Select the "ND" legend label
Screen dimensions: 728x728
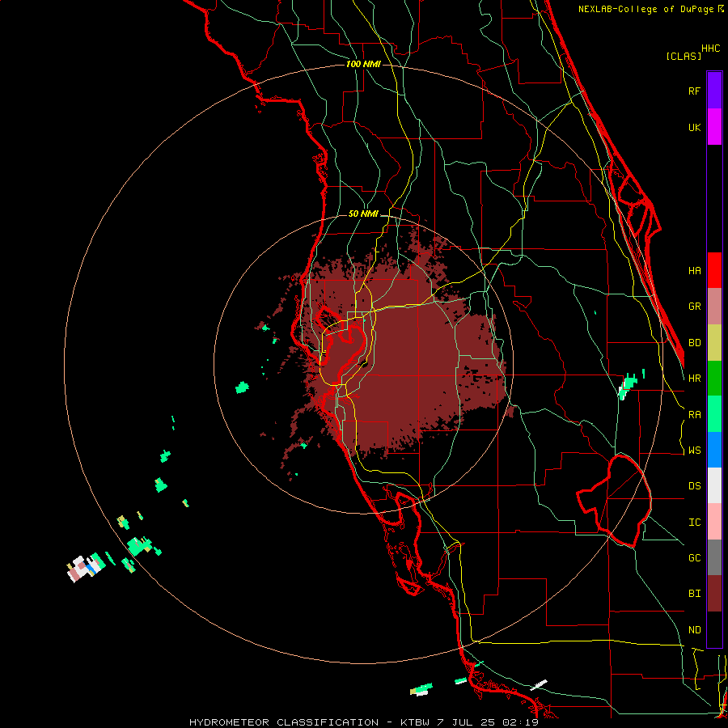(x=694, y=630)
